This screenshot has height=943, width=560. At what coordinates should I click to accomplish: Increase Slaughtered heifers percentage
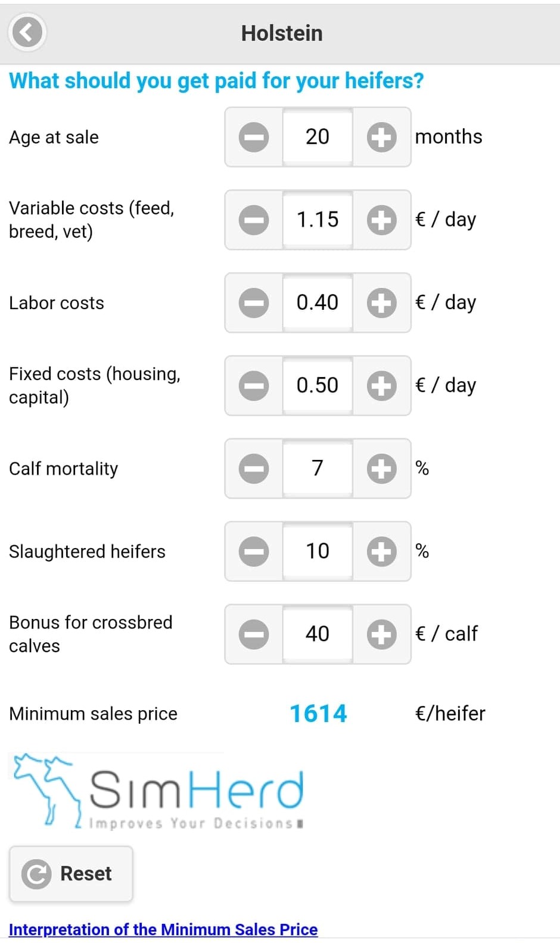pos(381,551)
